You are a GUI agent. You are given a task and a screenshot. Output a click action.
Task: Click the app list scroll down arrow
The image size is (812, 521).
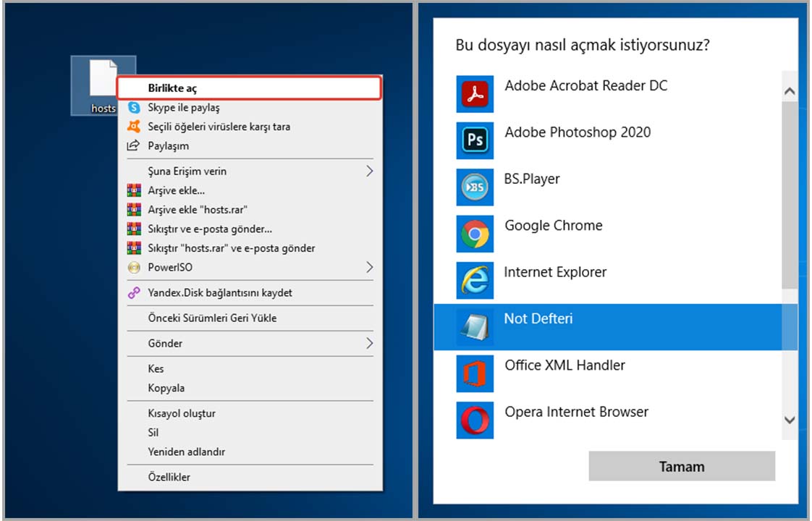click(790, 420)
